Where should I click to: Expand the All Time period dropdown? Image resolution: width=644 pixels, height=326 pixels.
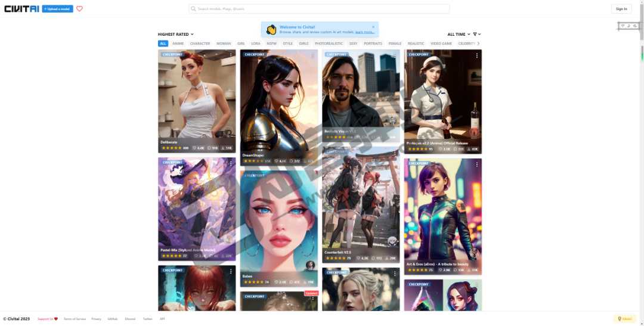coord(459,35)
